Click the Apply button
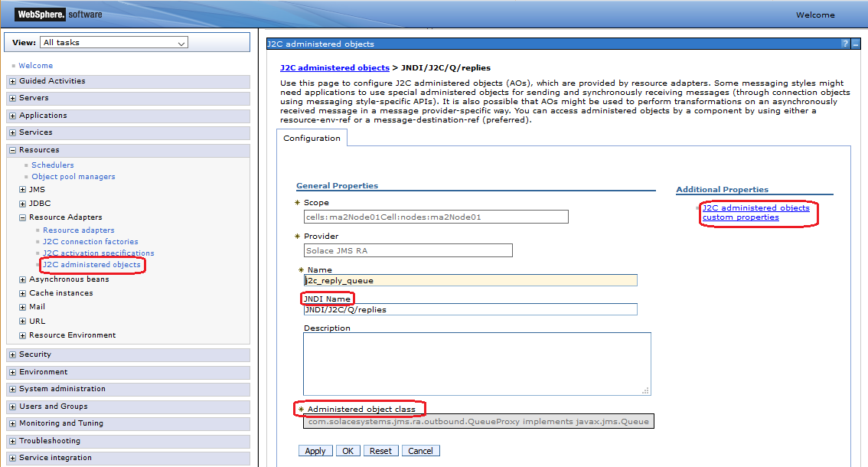Screen dimensions: 868x467 point(315,451)
